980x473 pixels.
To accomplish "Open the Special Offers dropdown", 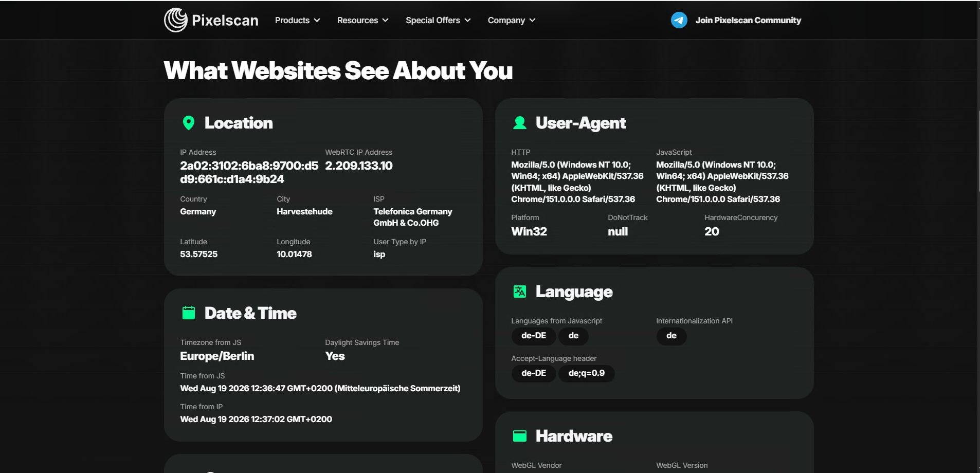I will pos(438,20).
